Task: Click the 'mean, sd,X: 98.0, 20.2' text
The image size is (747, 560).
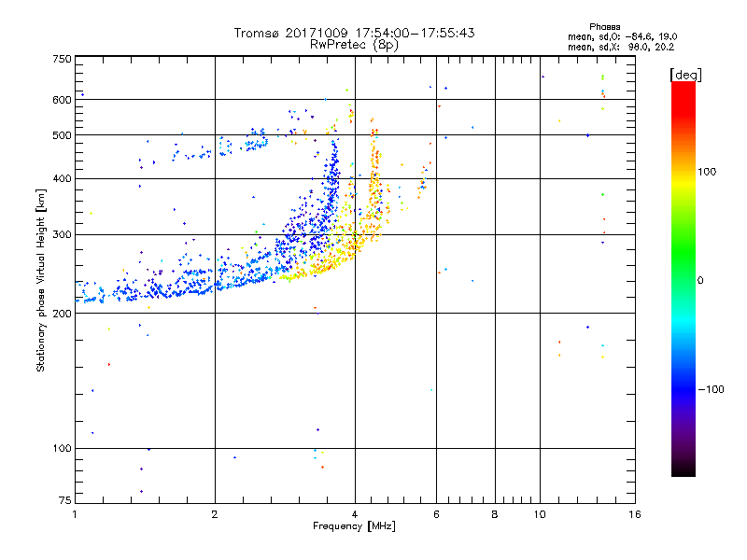Action: (x=621, y=48)
